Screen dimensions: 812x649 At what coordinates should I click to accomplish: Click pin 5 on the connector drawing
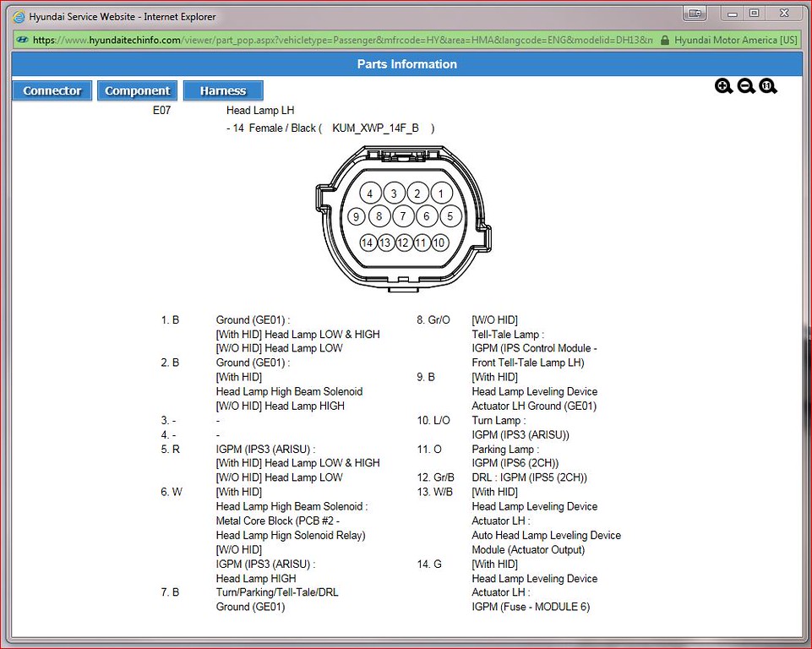450,216
